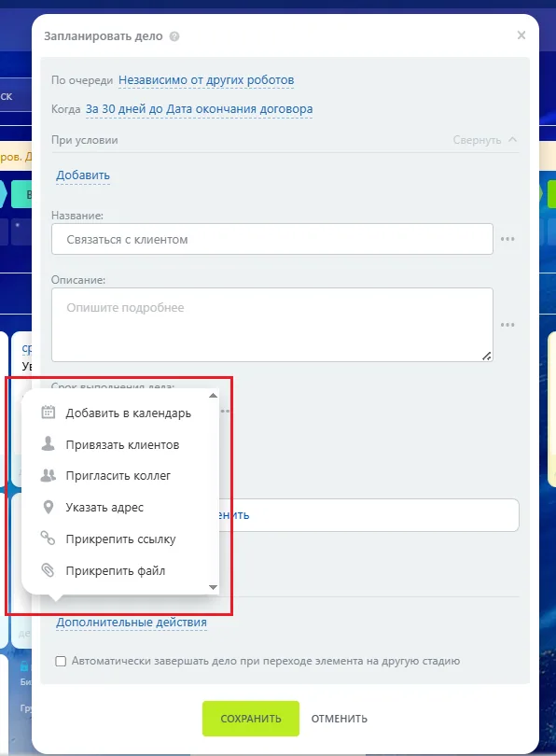
Task: Close the Запланировать дело dialog
Action: click(x=521, y=35)
